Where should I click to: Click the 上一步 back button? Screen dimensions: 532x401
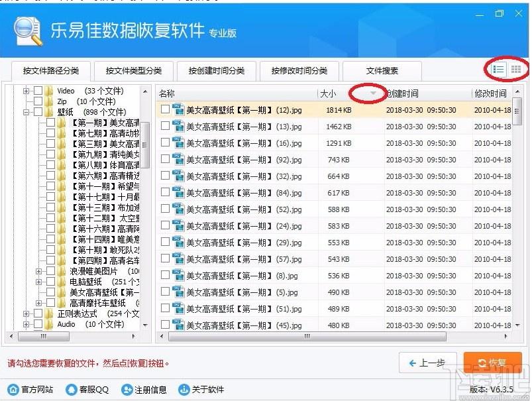(x=427, y=363)
